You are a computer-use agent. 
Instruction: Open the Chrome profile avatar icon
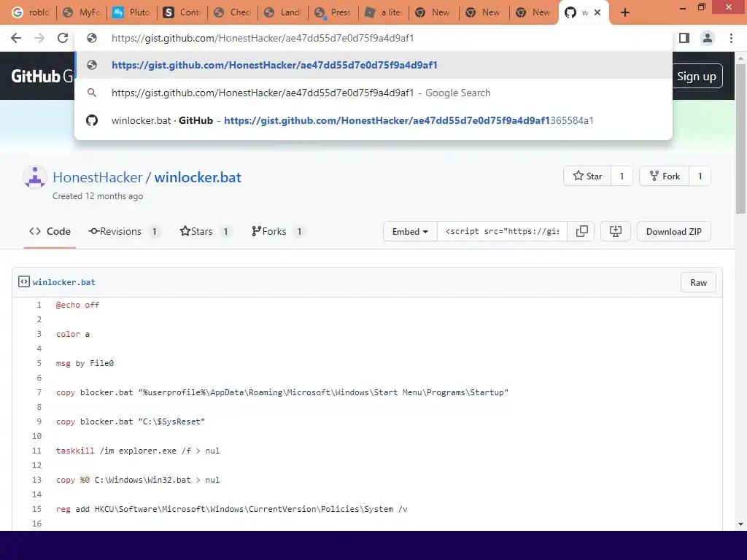pyautogui.click(x=708, y=38)
